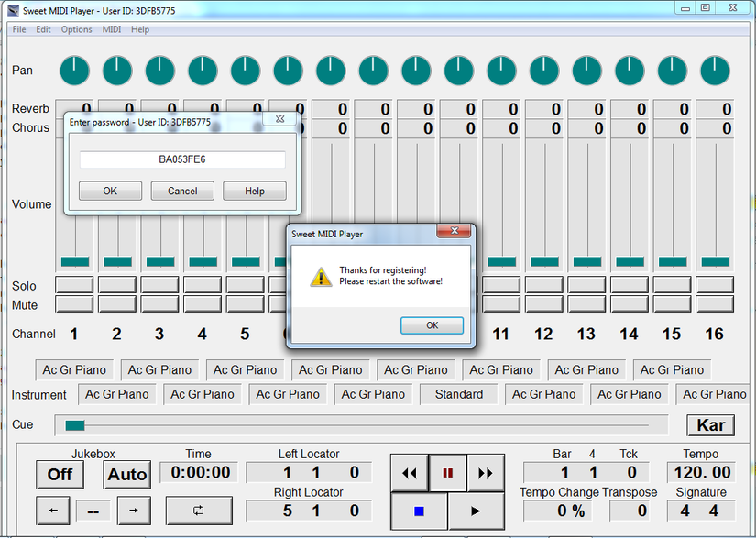The height and width of the screenshot is (538, 756).
Task: Go to previous jukebox song arrow
Action: pos(53,510)
